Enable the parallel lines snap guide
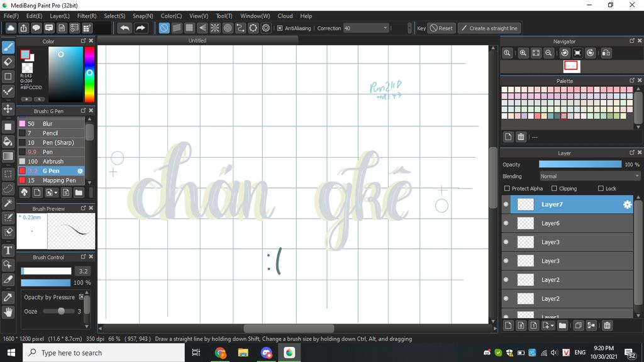644x362 pixels. click(177, 28)
